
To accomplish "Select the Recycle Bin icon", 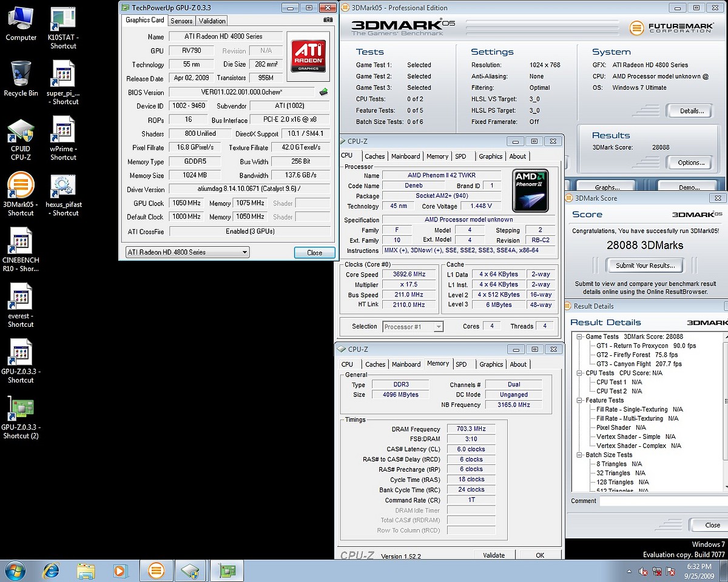I will [21, 79].
